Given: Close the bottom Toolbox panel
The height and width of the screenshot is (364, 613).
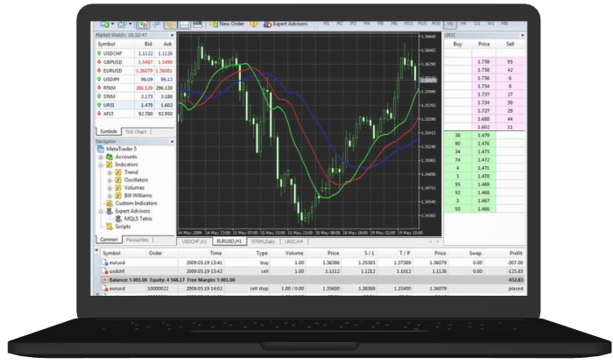Looking at the screenshot, I should [97, 249].
